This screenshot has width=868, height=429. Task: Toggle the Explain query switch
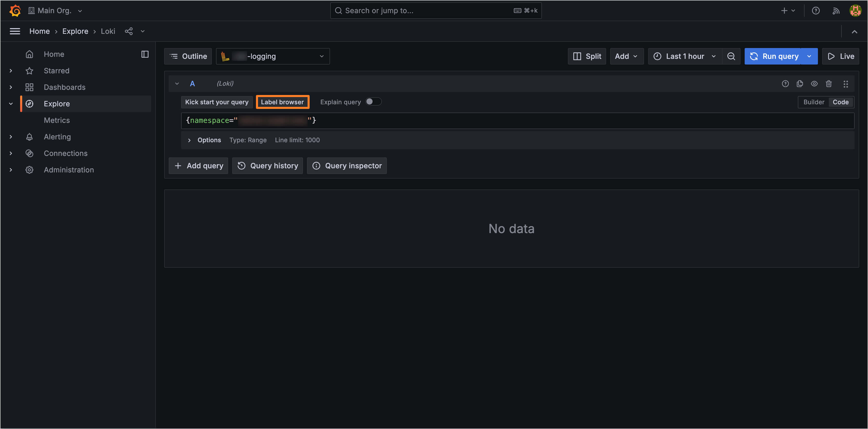pos(373,101)
